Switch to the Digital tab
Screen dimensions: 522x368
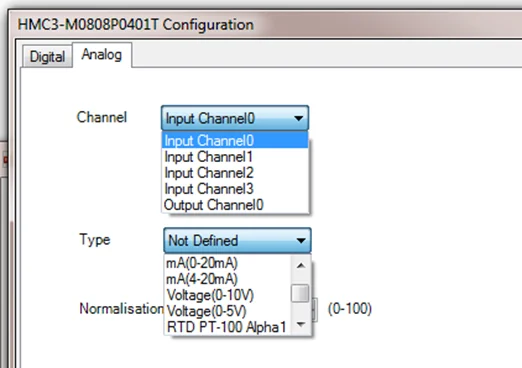pyautogui.click(x=47, y=56)
